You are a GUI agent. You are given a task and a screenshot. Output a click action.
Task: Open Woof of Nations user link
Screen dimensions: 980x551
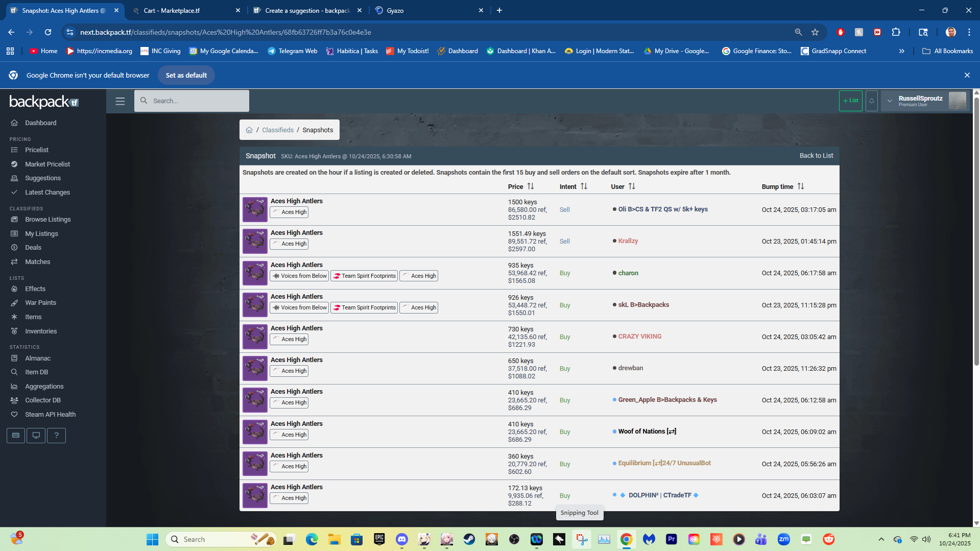[x=647, y=432]
